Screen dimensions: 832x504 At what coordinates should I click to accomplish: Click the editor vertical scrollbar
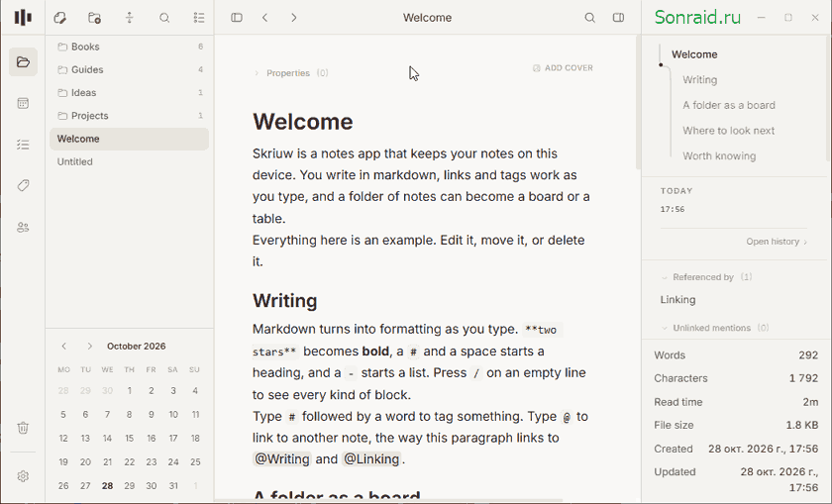(638, 102)
